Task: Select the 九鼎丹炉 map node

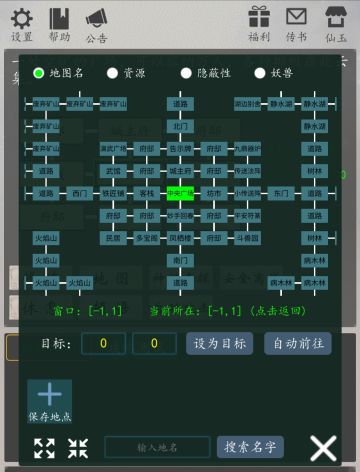Action: 247,149
